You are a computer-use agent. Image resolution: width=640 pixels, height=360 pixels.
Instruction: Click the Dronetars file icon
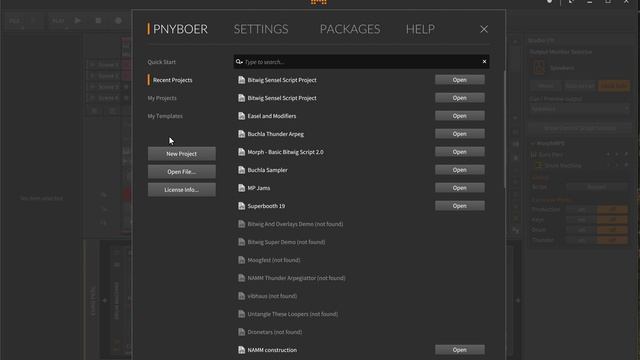coord(241,331)
